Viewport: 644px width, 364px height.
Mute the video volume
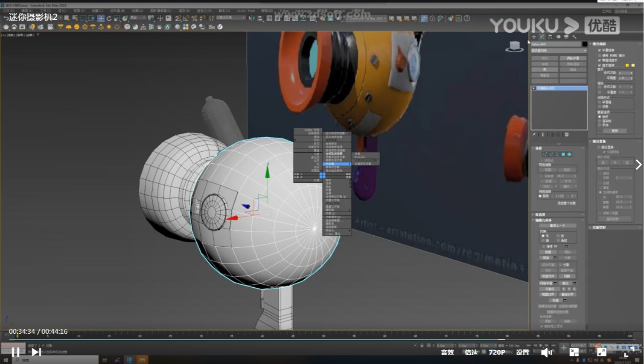click(547, 352)
